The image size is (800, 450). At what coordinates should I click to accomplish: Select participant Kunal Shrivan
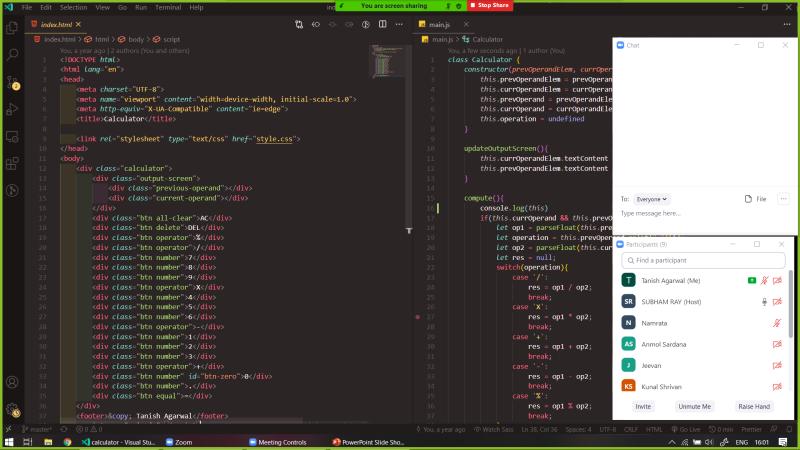[703, 386]
